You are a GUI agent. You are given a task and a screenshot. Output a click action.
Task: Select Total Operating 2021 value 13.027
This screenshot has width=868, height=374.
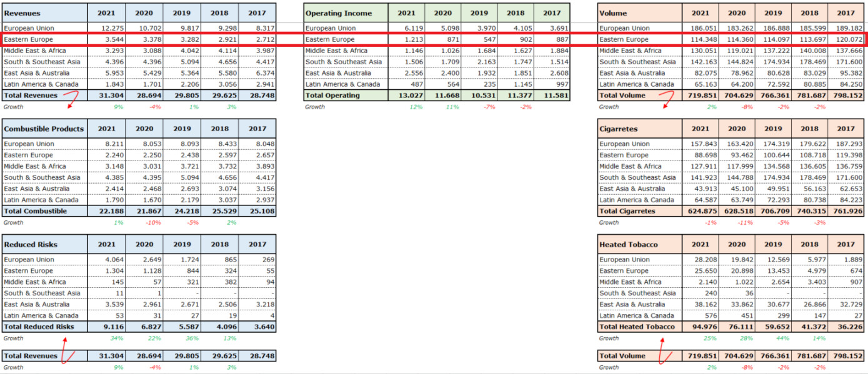pos(410,96)
